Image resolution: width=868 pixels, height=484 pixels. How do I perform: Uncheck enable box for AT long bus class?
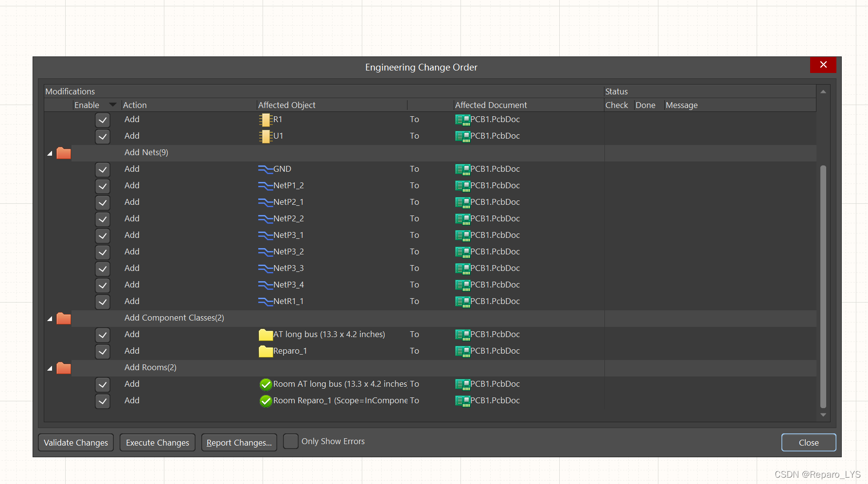point(103,335)
